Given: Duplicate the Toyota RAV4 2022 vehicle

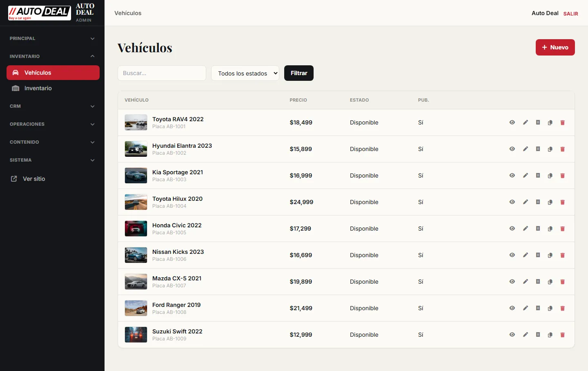Looking at the screenshot, I should (x=550, y=122).
